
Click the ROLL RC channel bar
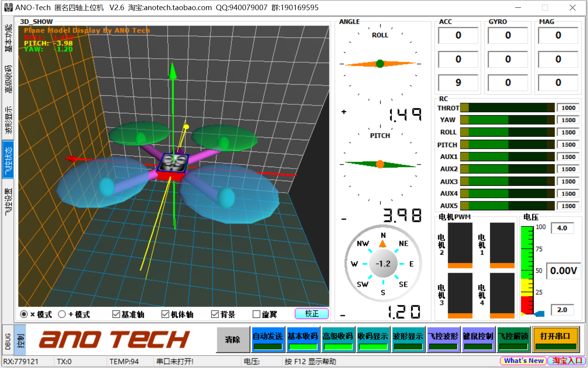[x=507, y=132]
